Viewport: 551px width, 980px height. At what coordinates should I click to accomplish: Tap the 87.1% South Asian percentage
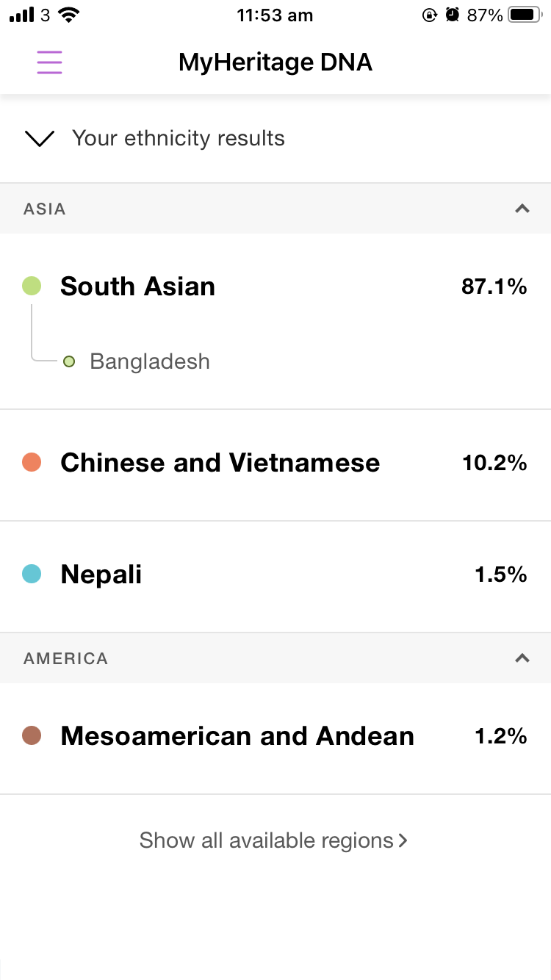tap(494, 287)
